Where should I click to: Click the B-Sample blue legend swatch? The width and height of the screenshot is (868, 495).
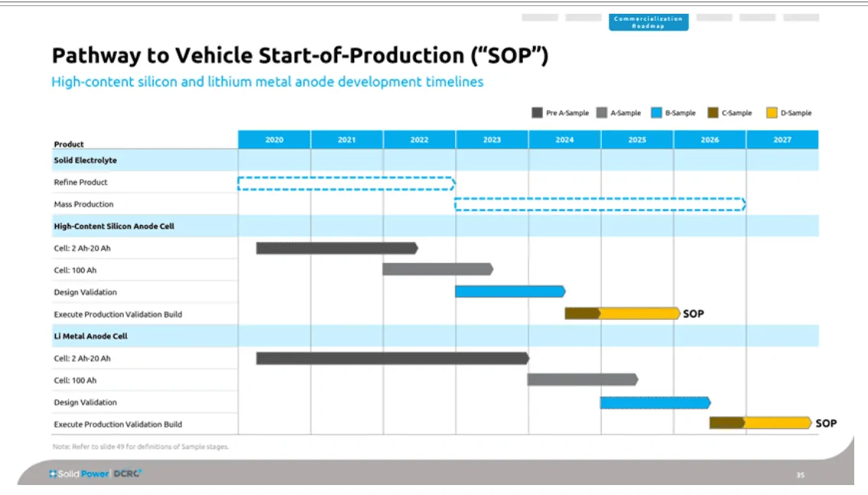(656, 113)
